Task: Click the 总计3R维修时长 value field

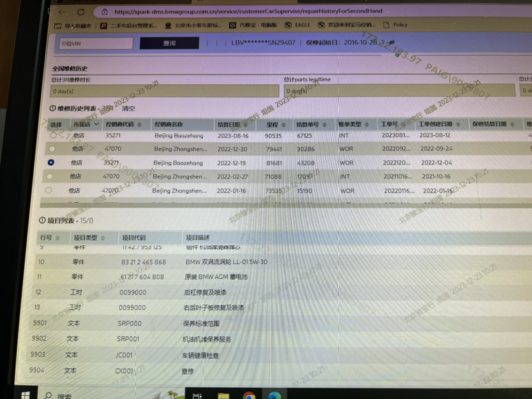Action: click(165, 91)
